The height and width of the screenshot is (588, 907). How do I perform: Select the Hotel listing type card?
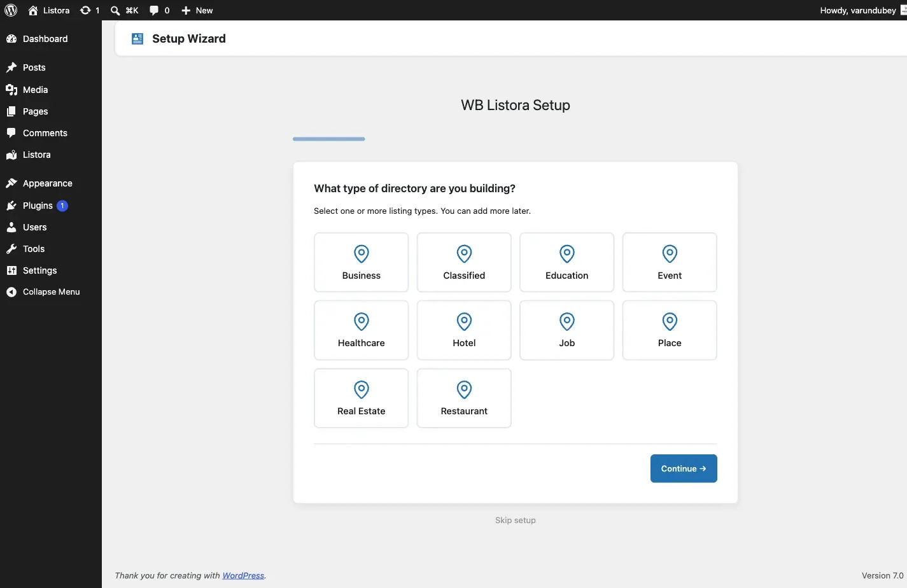(464, 330)
